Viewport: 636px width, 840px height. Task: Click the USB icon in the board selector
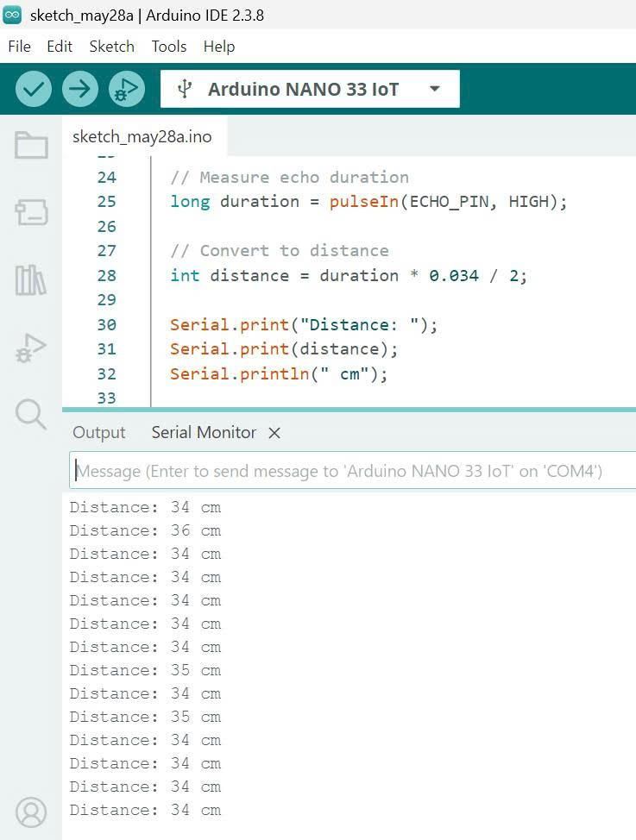point(185,88)
